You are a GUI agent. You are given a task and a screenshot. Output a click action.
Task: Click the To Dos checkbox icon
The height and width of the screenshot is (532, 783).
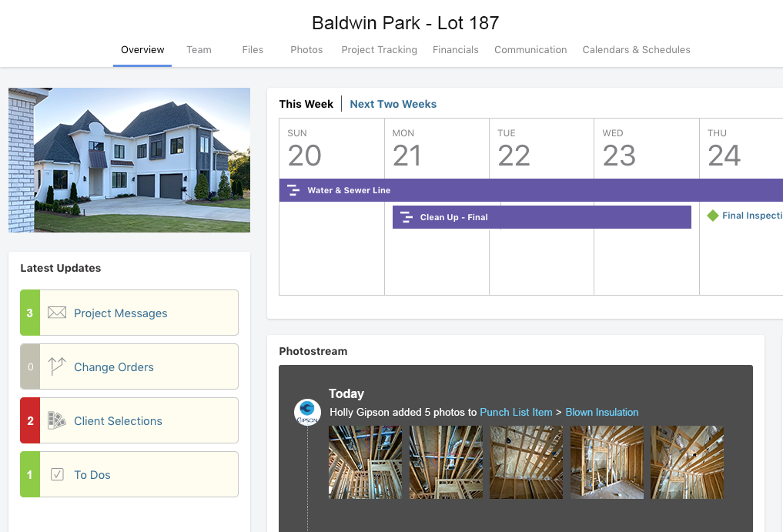(57, 474)
